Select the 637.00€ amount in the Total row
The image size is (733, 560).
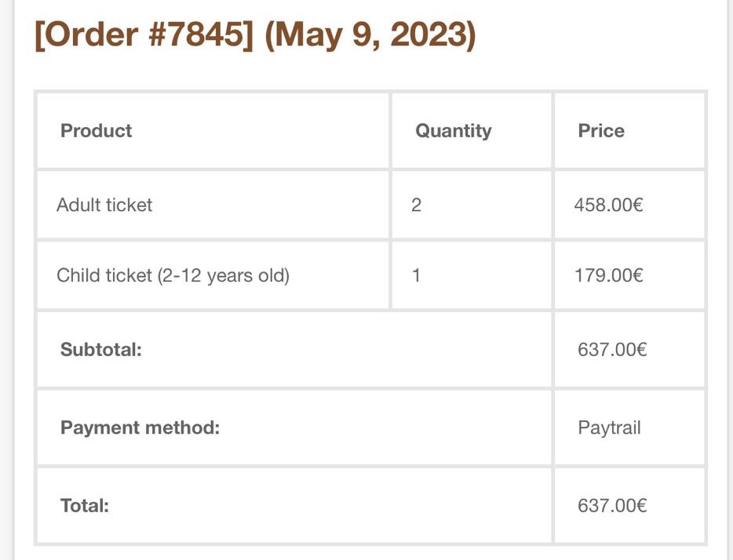[612, 505]
